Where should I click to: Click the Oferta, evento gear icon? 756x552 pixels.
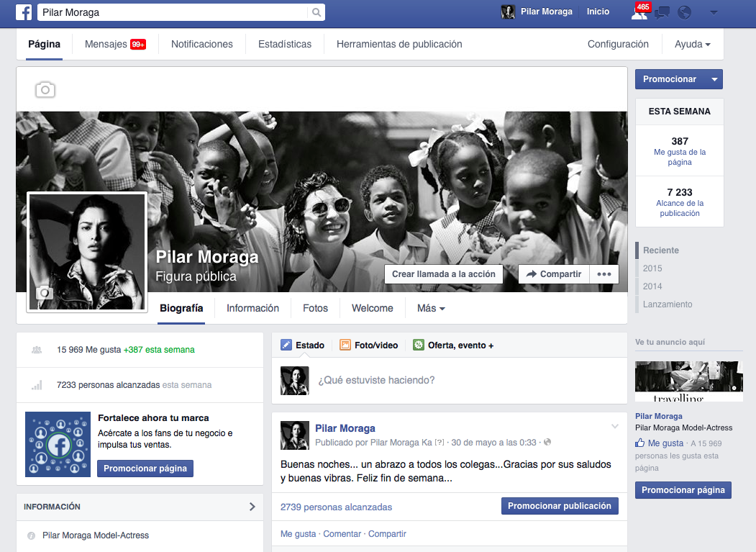419,345
